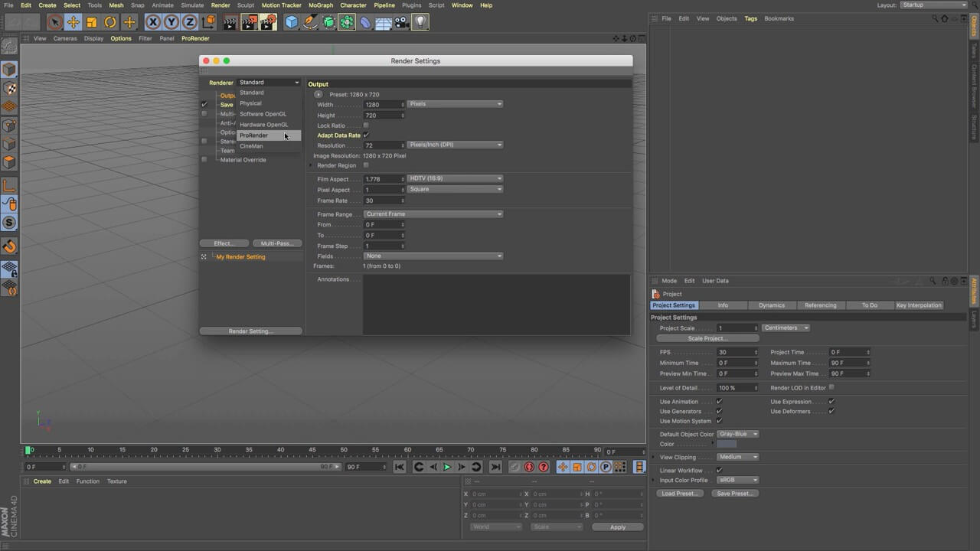Click the Multi-Pass... button
The height and width of the screenshot is (551, 980).
[x=276, y=243]
